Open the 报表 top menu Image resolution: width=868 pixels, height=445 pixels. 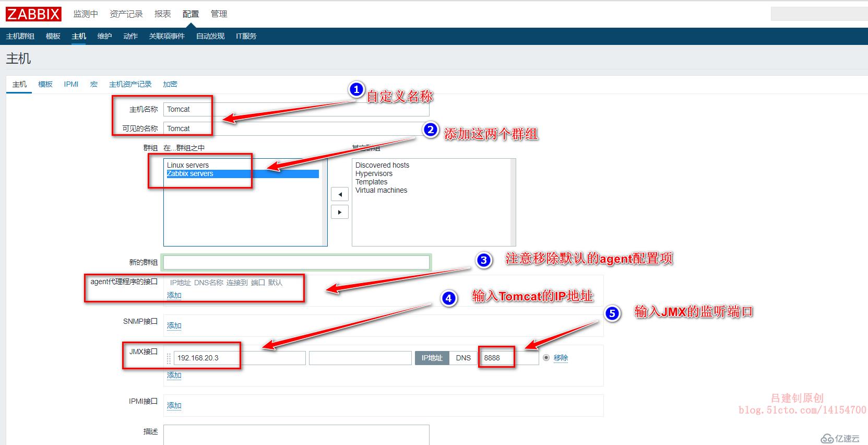click(x=163, y=14)
